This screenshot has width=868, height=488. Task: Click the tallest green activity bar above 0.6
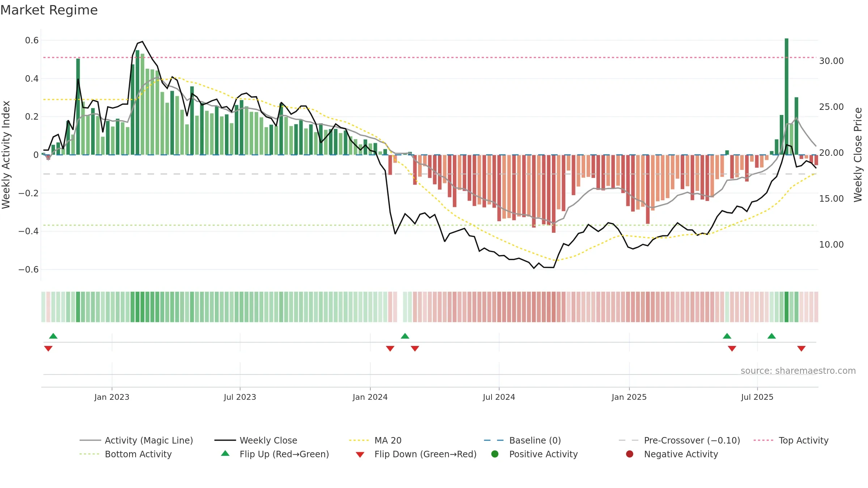point(786,97)
